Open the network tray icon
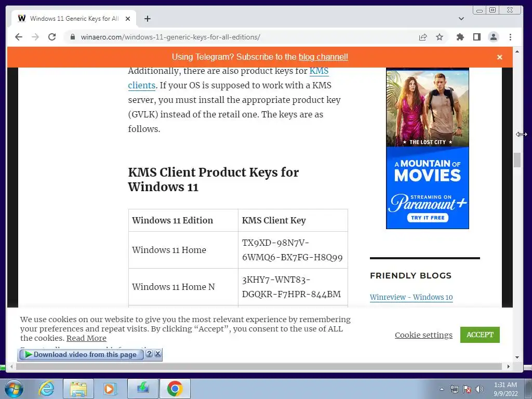The image size is (532, 399). click(x=454, y=390)
